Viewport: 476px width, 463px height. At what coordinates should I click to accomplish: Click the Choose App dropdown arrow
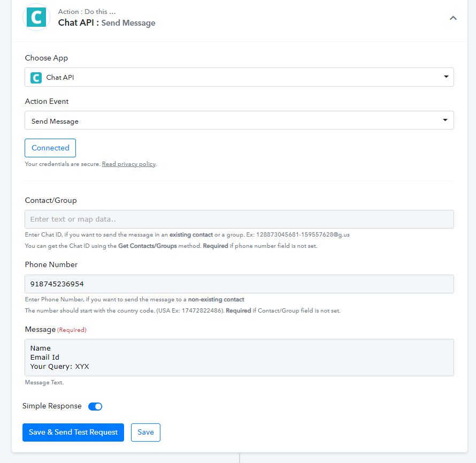[x=446, y=77]
